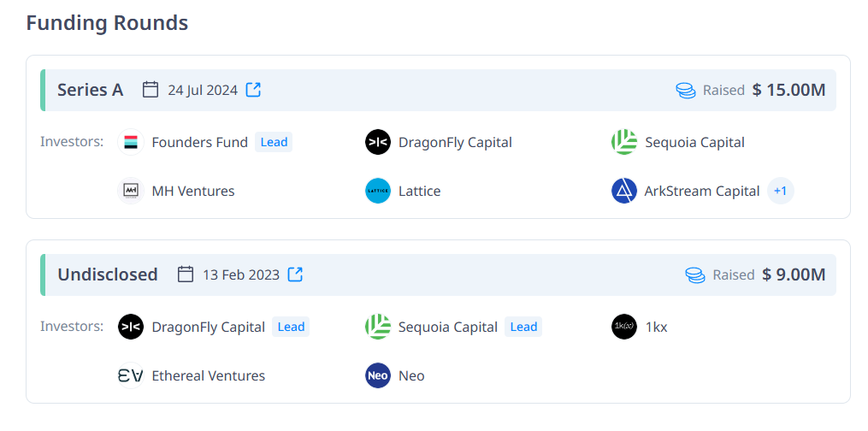Click the Series A calendar icon
Screen dimensions: 868x431
151,90
